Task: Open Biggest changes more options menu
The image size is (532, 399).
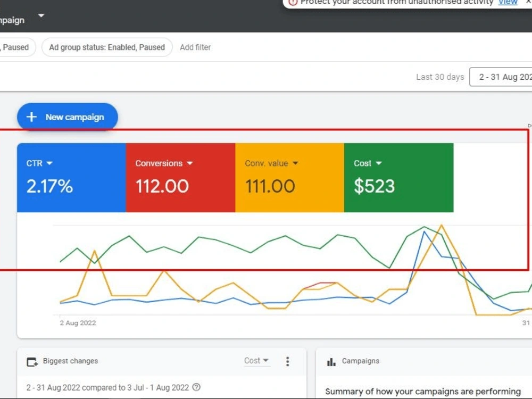Action: (287, 361)
